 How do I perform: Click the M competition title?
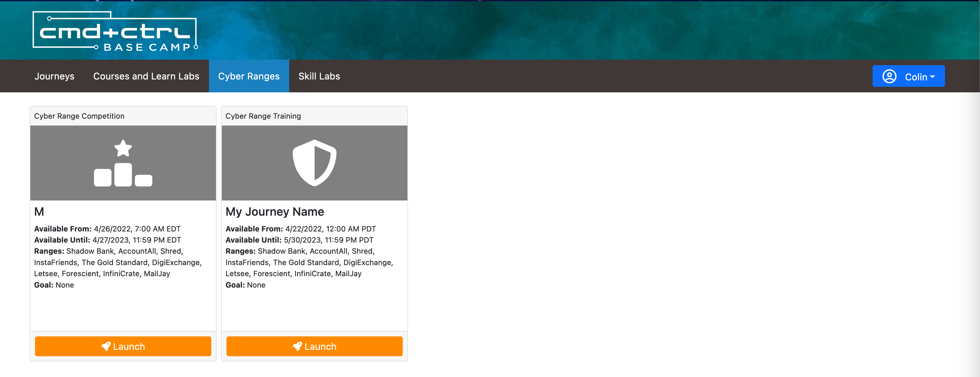click(x=39, y=212)
